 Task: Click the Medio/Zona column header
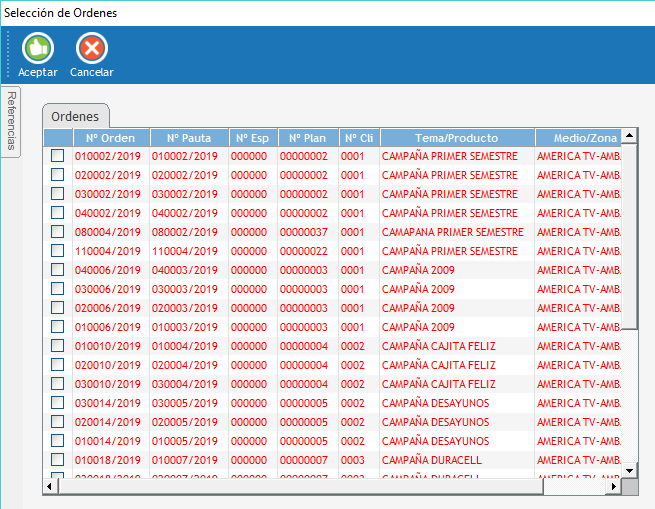(x=577, y=138)
